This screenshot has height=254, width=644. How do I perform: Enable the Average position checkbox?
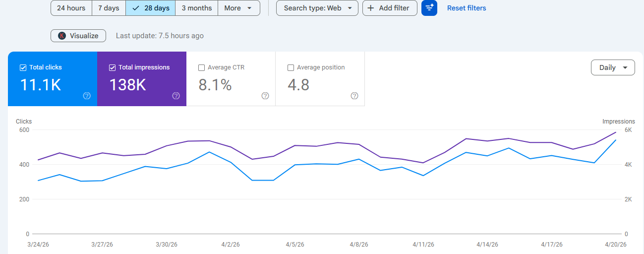(291, 67)
